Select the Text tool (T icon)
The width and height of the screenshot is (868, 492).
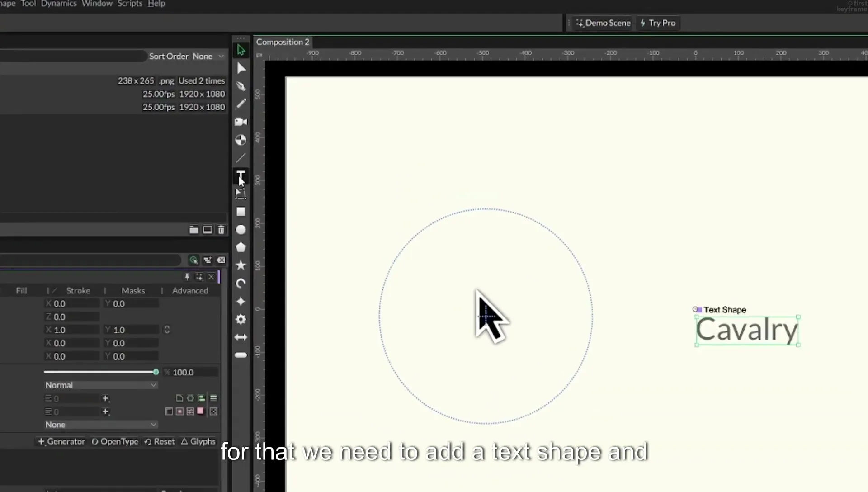click(241, 176)
